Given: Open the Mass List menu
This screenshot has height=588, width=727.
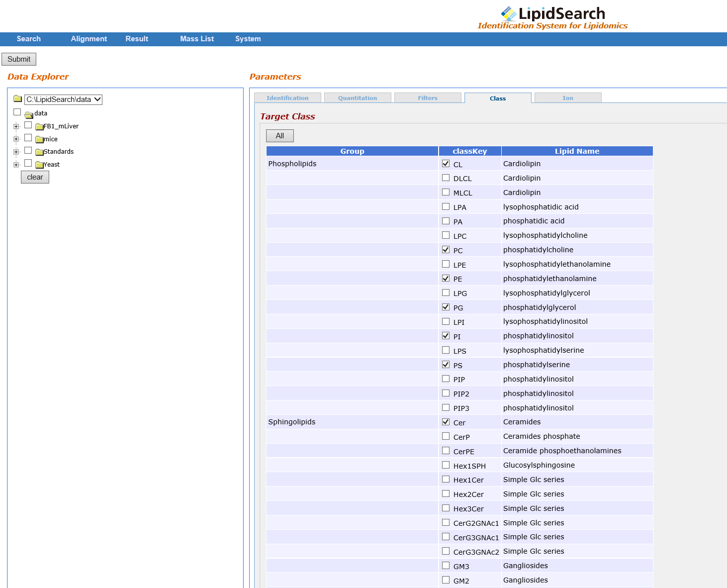Looking at the screenshot, I should point(197,39).
